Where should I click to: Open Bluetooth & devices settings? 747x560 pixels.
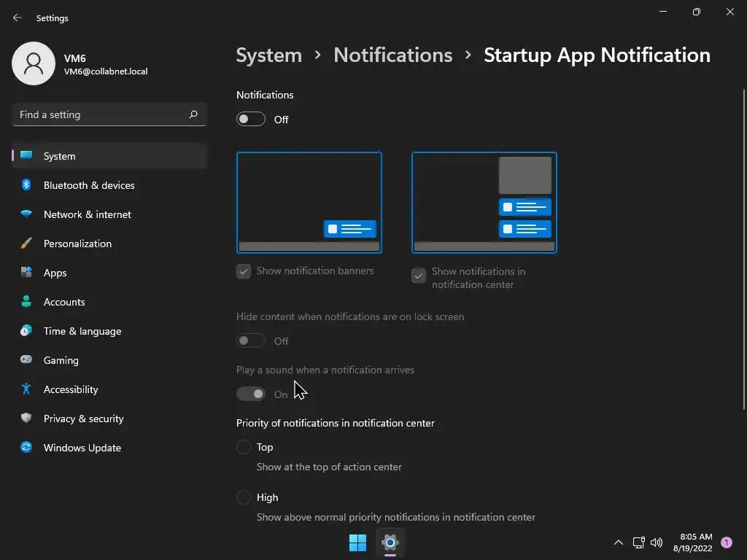pos(89,185)
